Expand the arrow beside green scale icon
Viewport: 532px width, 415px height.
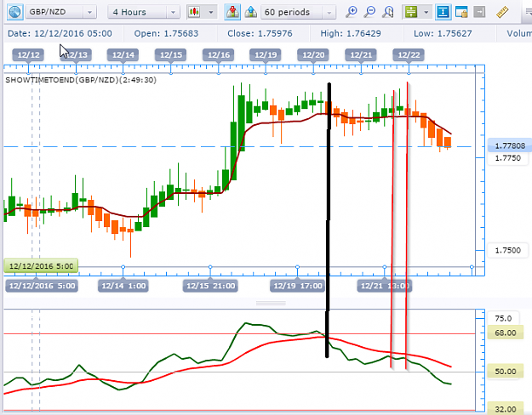[x=426, y=12]
